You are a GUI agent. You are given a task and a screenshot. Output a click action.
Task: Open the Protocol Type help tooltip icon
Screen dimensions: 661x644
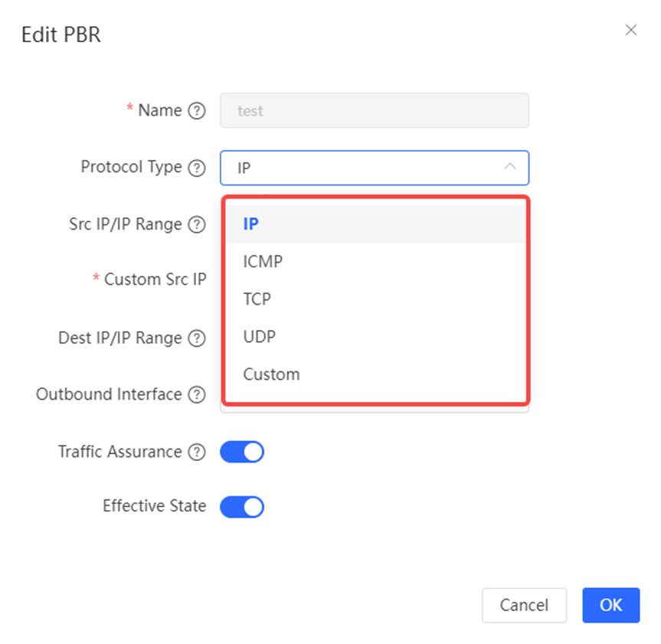click(197, 168)
